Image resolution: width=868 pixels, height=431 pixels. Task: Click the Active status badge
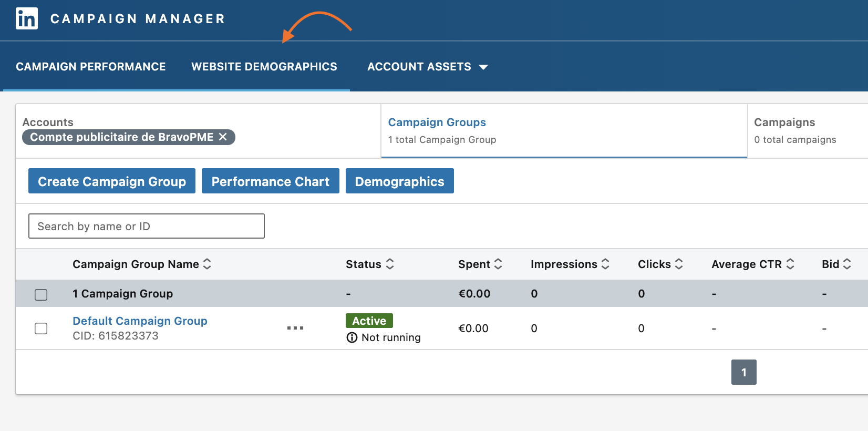coord(369,321)
